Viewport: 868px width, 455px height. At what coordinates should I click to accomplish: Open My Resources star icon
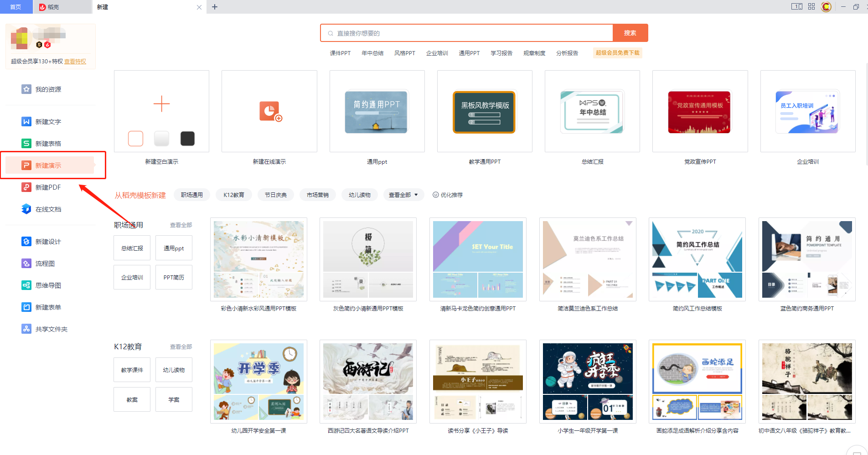(26, 89)
